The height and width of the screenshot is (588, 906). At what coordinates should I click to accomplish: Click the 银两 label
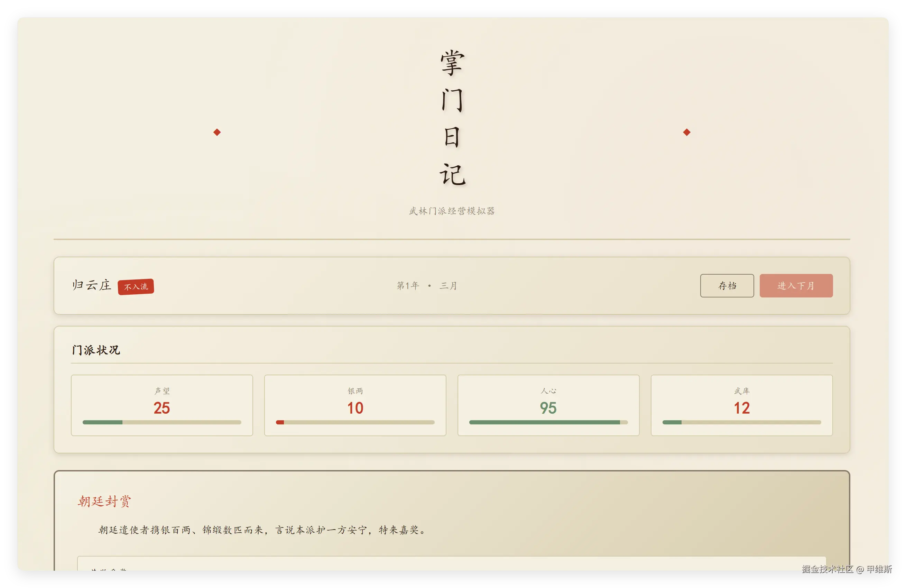pos(355,391)
